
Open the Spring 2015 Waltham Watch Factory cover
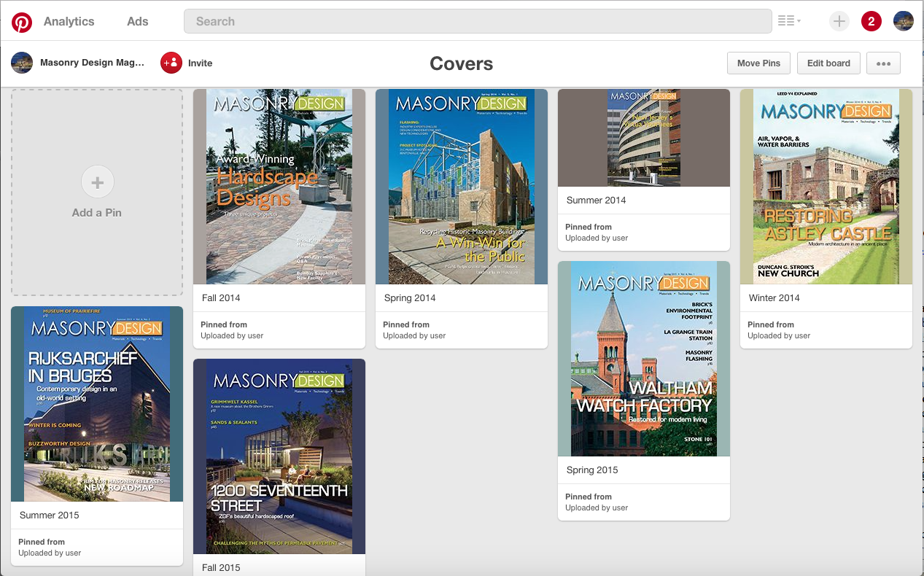click(x=644, y=359)
